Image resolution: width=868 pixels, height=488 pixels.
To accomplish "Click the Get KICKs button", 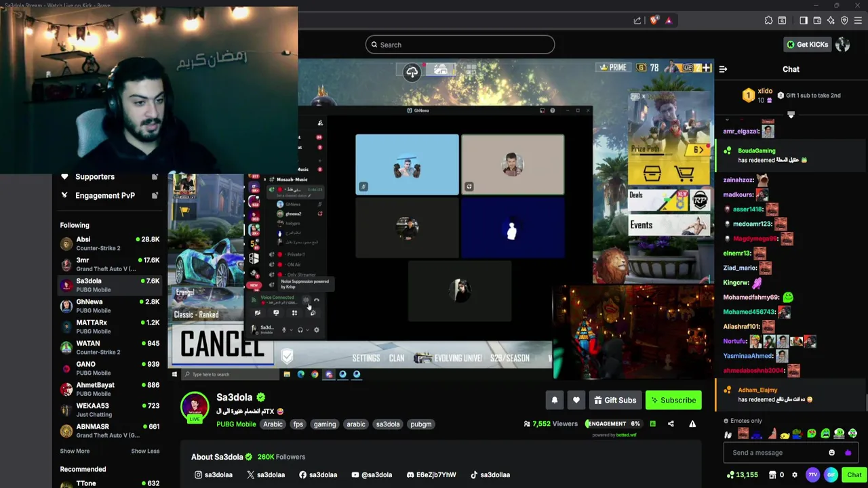I will [807, 45].
